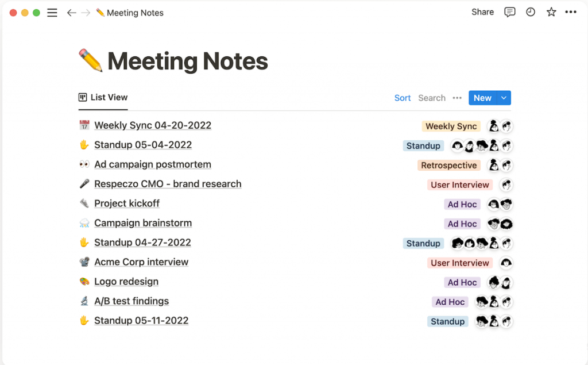Toggle the sidebar with the hamburger icon
Image resolution: width=588 pixels, height=365 pixels.
(x=52, y=12)
